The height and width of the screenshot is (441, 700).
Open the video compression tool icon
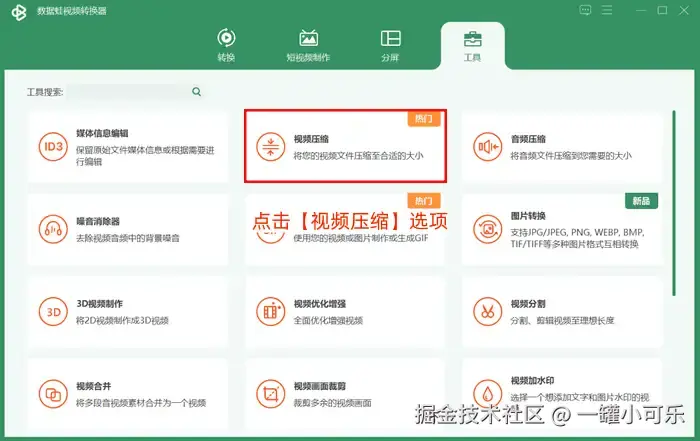click(x=271, y=147)
